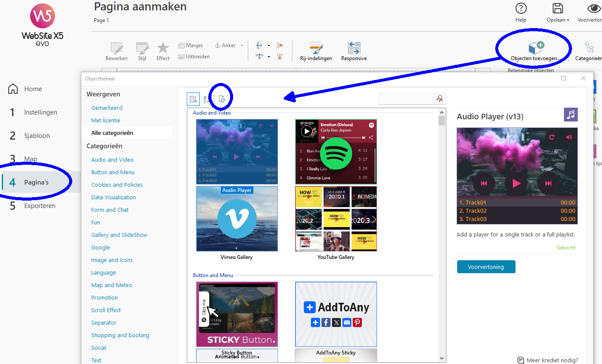
Task: Click the delete row icon
Action: coord(280,45)
